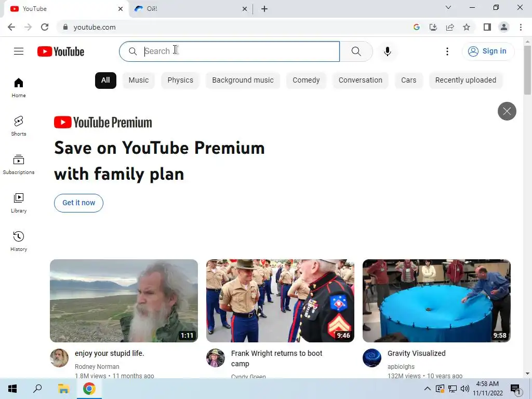Click the page vertical scrollbar

[527, 70]
